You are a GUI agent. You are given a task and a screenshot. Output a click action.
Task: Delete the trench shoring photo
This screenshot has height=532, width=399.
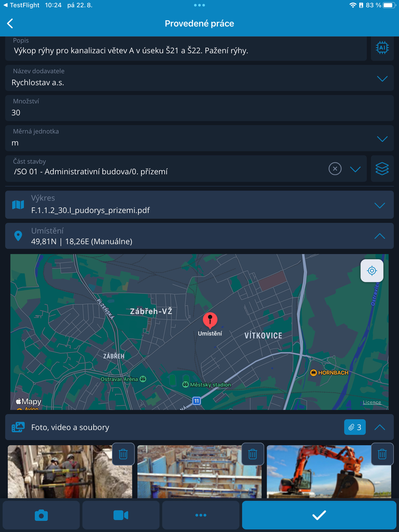tap(252, 454)
